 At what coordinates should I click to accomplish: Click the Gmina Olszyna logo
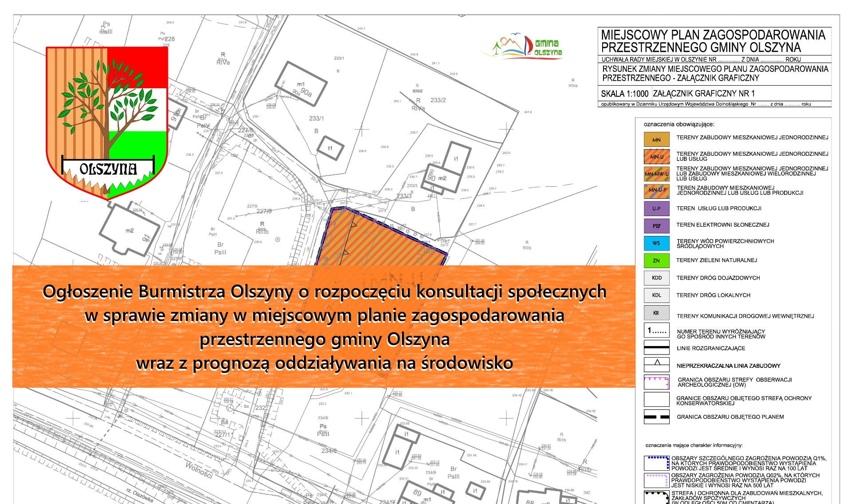click(x=527, y=46)
